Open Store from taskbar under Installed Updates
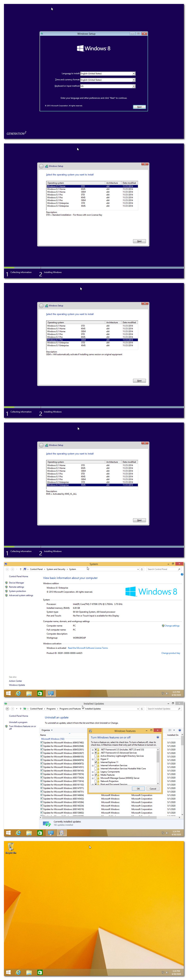The image size is (188, 980). [40, 833]
